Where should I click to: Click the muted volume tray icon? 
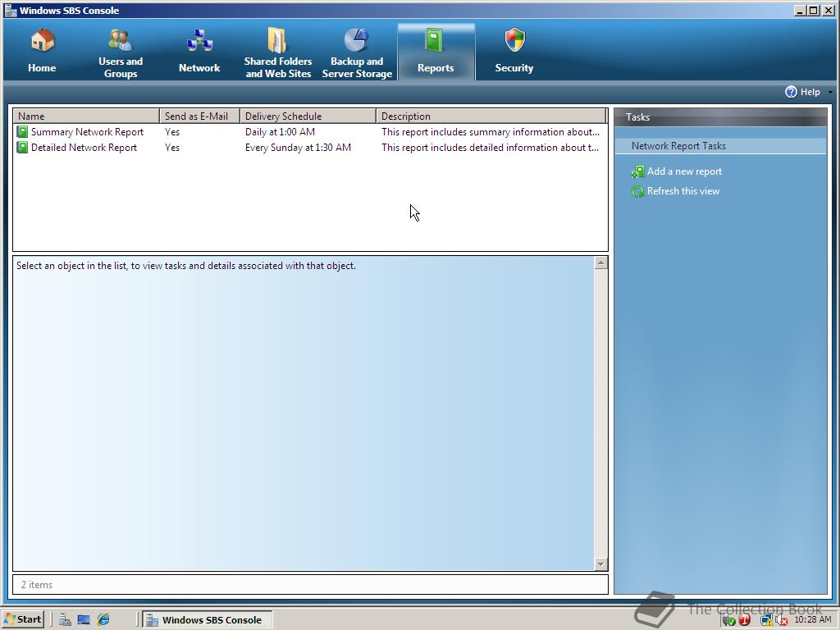(x=782, y=620)
